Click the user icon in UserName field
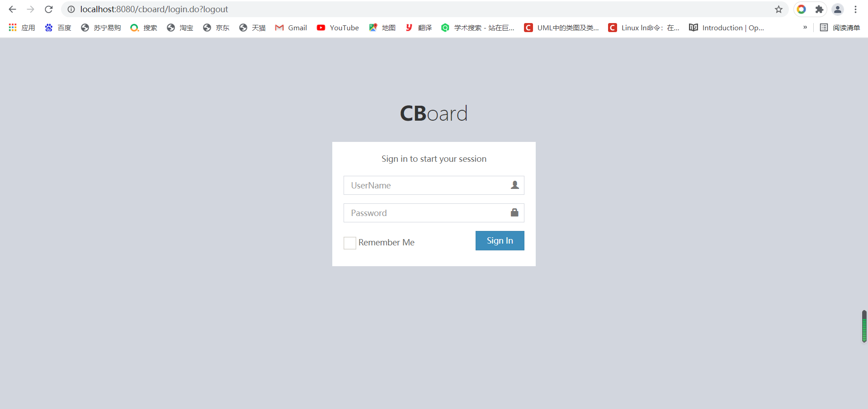The width and height of the screenshot is (868, 409). click(514, 185)
